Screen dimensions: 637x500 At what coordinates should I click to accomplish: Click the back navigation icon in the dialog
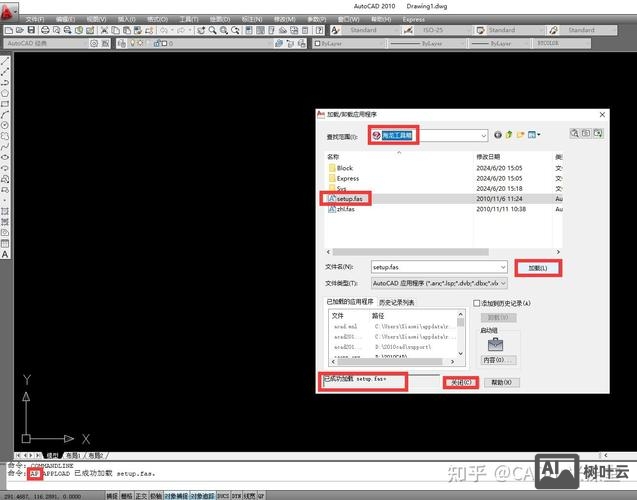[x=497, y=134]
